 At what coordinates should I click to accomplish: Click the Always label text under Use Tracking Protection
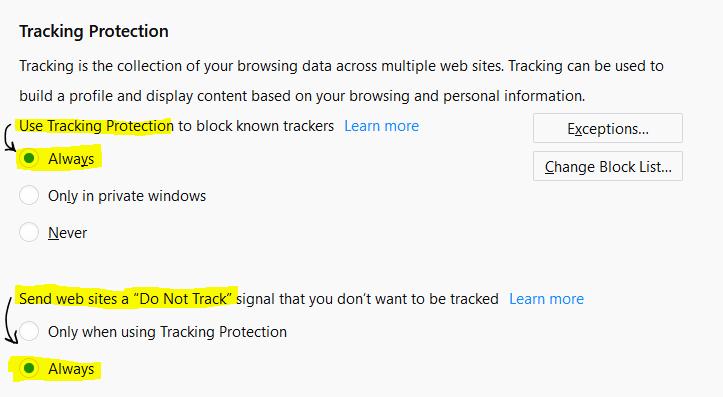click(x=71, y=159)
